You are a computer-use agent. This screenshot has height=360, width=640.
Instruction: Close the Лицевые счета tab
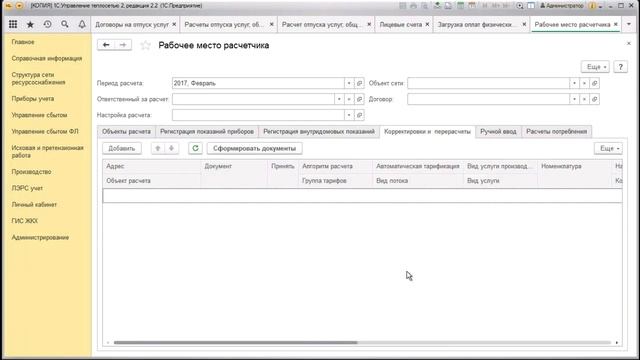point(427,24)
